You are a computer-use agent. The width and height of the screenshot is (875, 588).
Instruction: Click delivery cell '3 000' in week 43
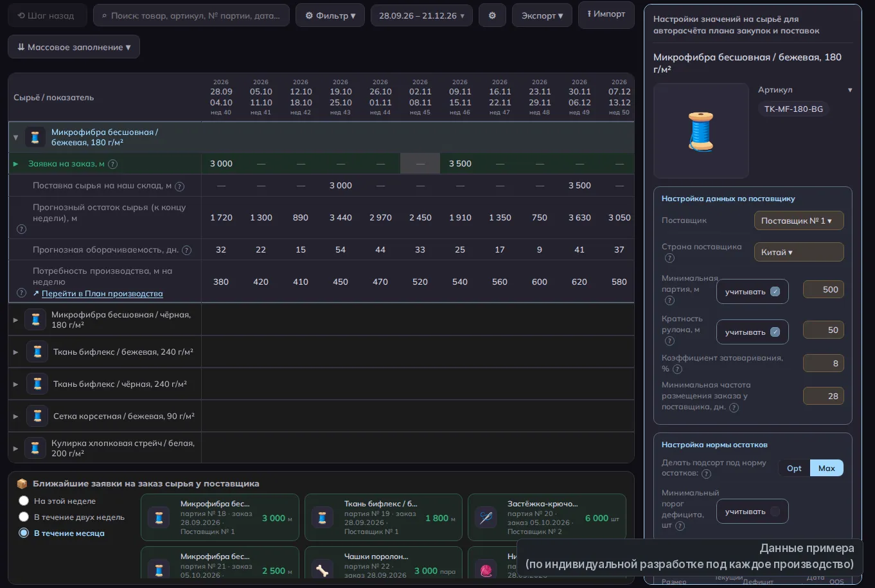click(340, 186)
